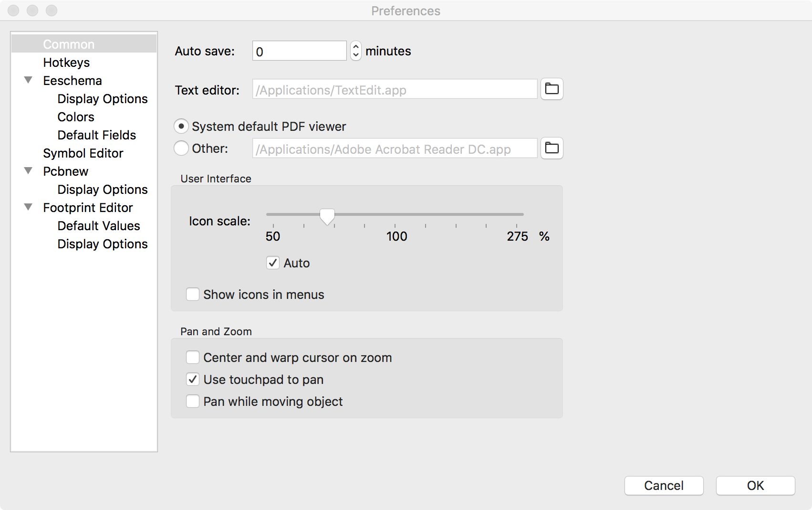Select Symbol Editor in sidebar
The width and height of the screenshot is (812, 510).
83,153
